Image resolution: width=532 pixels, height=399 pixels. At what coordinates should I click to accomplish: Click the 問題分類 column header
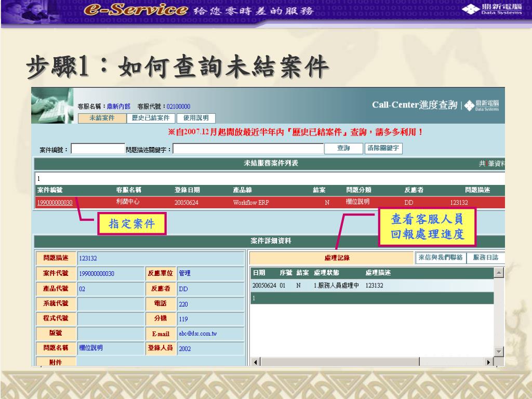tap(358, 190)
